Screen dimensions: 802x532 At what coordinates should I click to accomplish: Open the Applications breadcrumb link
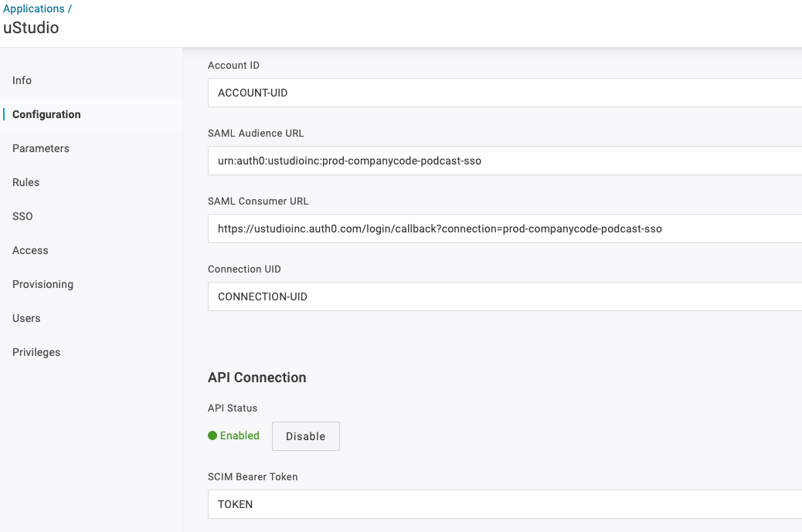click(x=34, y=8)
